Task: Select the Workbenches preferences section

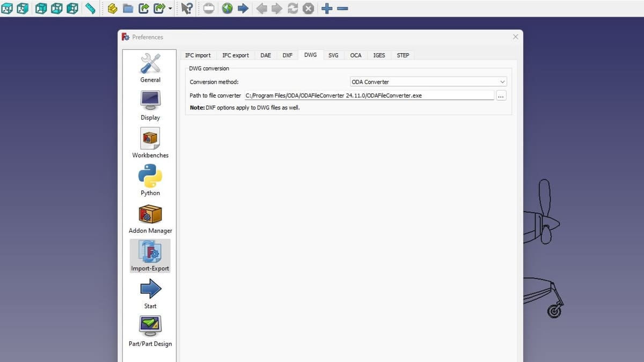Action: click(150, 143)
